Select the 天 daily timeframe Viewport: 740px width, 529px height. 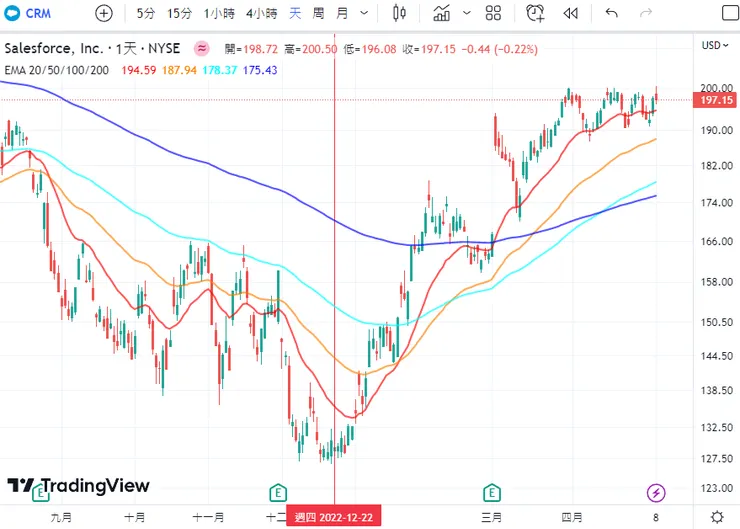point(295,13)
